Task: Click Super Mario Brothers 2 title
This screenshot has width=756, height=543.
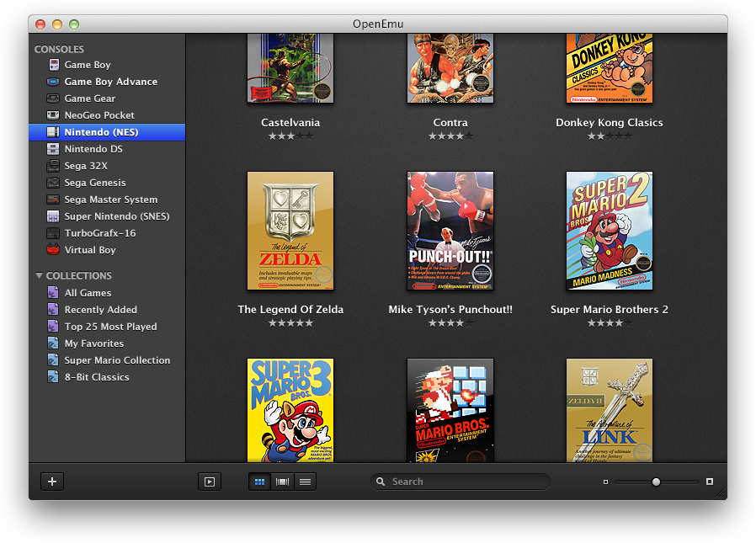Action: 610,310
